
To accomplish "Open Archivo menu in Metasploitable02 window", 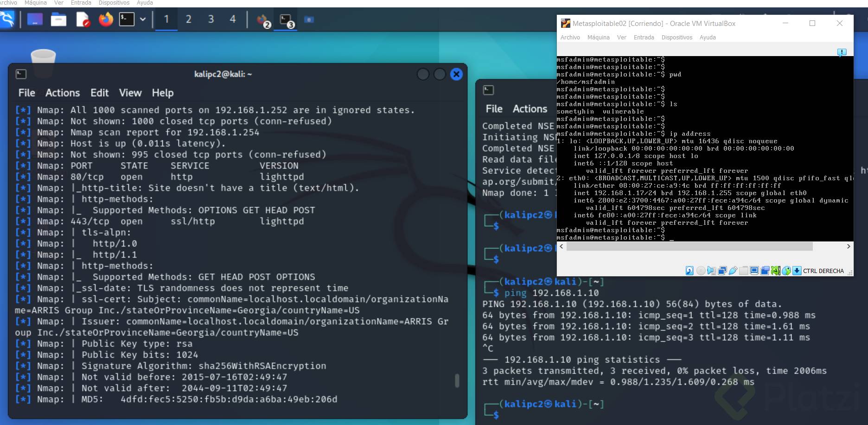I will pos(570,38).
